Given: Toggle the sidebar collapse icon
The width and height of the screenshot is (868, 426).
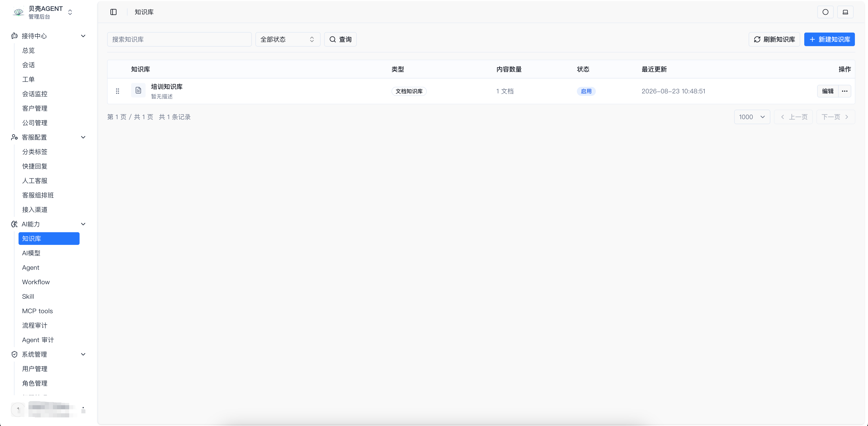Looking at the screenshot, I should 113,12.
